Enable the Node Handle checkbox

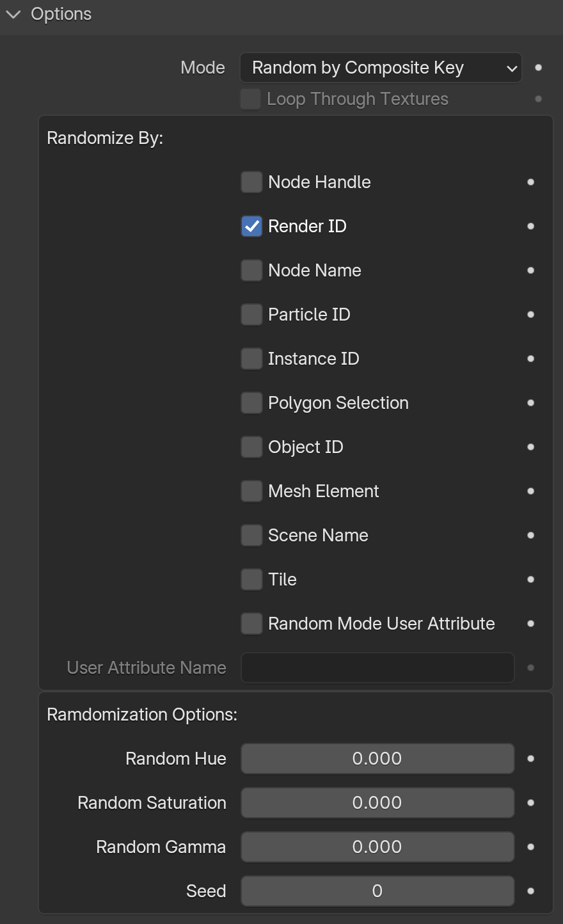pyautogui.click(x=251, y=182)
